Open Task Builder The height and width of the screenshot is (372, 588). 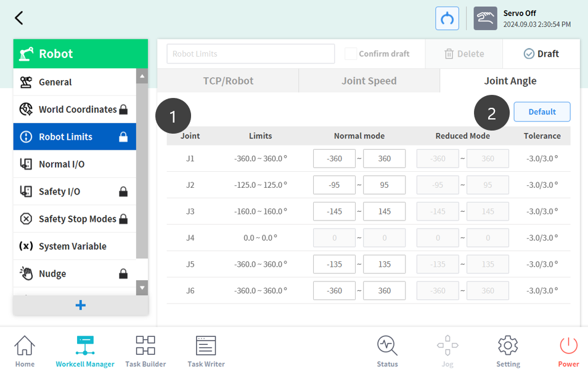pos(145,352)
